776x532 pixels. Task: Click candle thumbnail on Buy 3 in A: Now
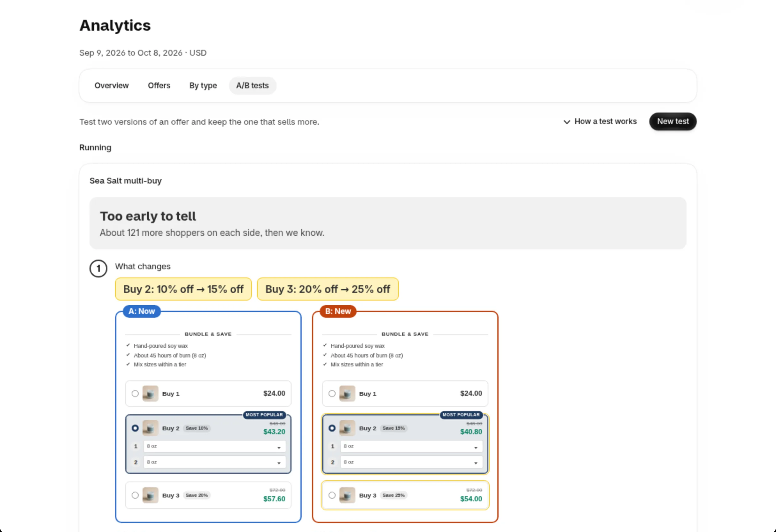tap(150, 495)
